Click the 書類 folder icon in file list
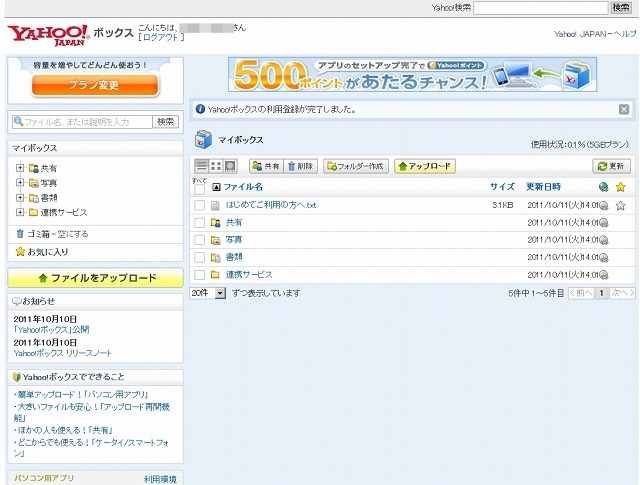Screen dimensions: 640x485 point(215,257)
